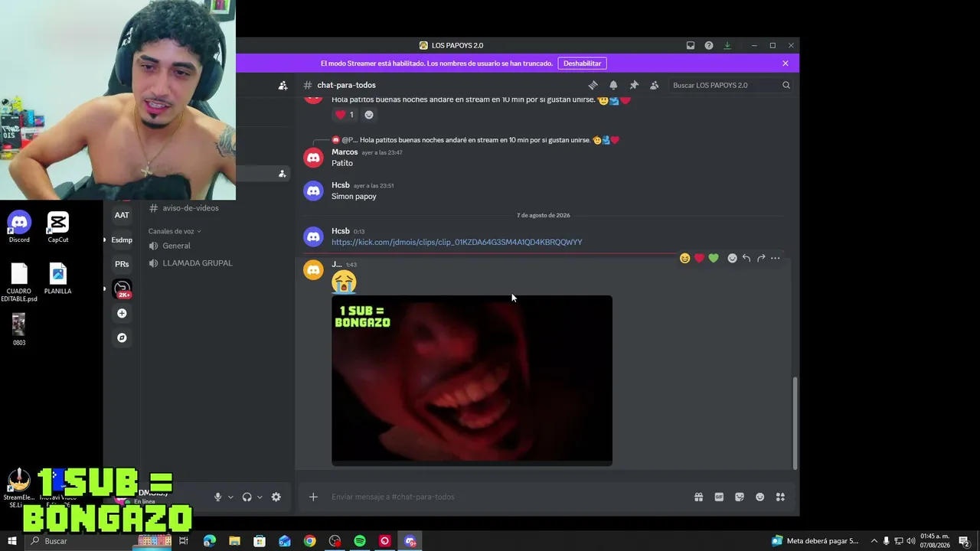Image resolution: width=980 pixels, height=551 pixels.
Task: Open emoji reaction picker on hovered message
Action: pos(732,259)
